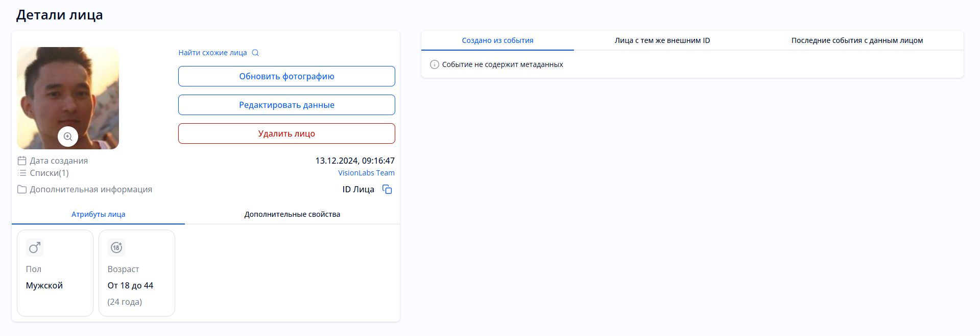Click the Мужской gender value
This screenshot has width=980, height=336.
coord(44,285)
